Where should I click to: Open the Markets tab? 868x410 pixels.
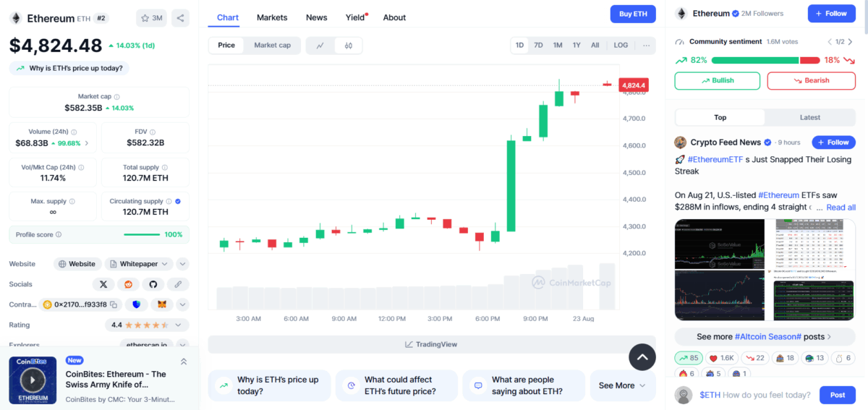coord(272,17)
